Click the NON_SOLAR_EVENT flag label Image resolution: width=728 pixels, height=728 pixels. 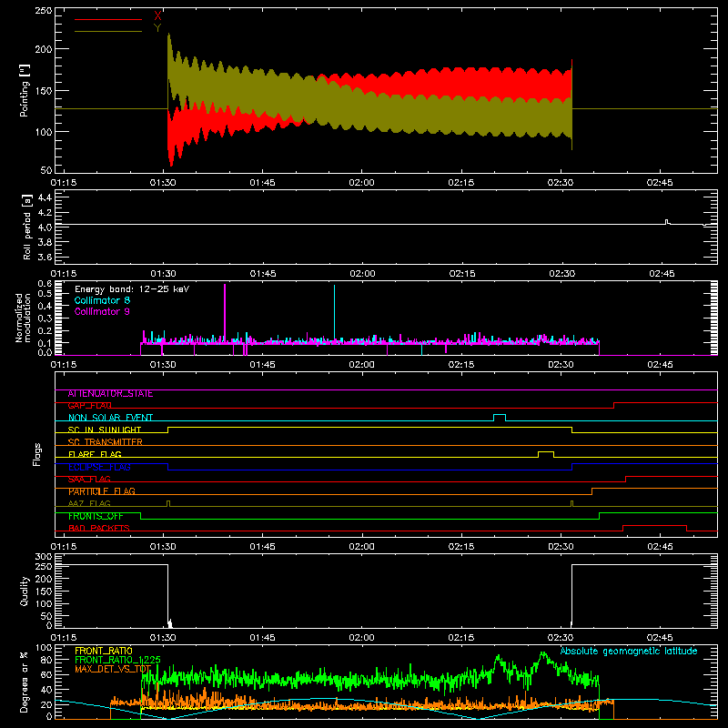(110, 418)
